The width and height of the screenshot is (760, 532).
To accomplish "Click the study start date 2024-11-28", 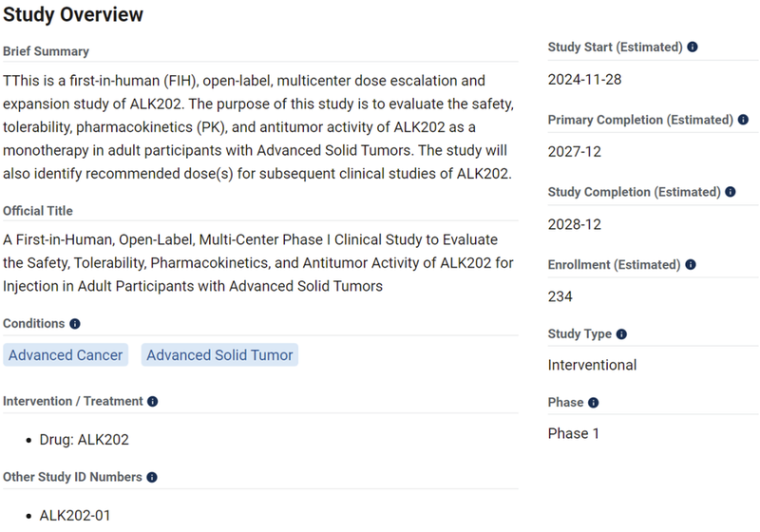I will (x=584, y=80).
